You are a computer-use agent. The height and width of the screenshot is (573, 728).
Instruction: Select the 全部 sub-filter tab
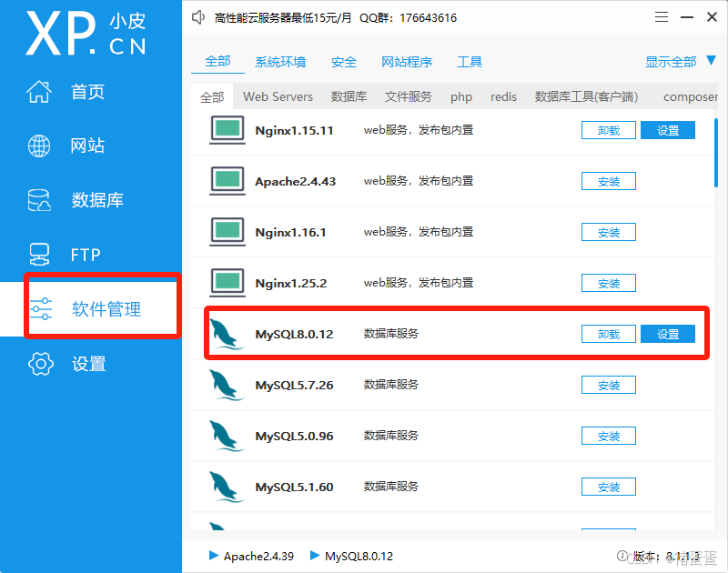pos(212,97)
